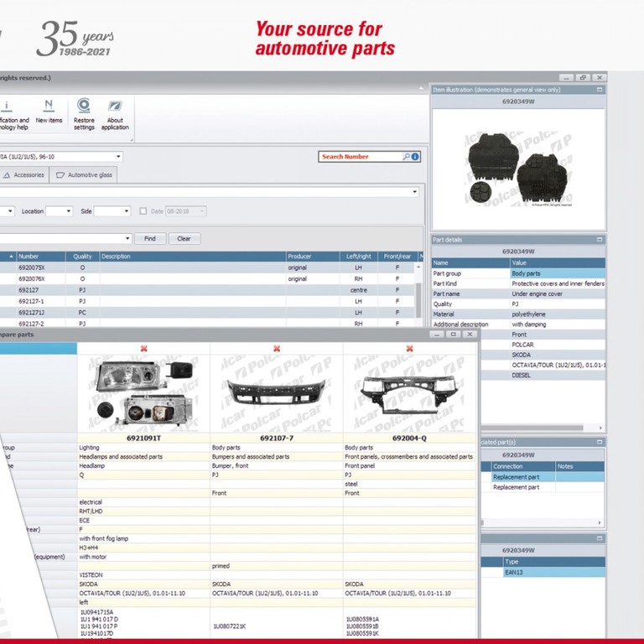Image resolution: width=644 pixels, height=644 pixels.
Task: Click the Connection column header
Action: point(523,466)
